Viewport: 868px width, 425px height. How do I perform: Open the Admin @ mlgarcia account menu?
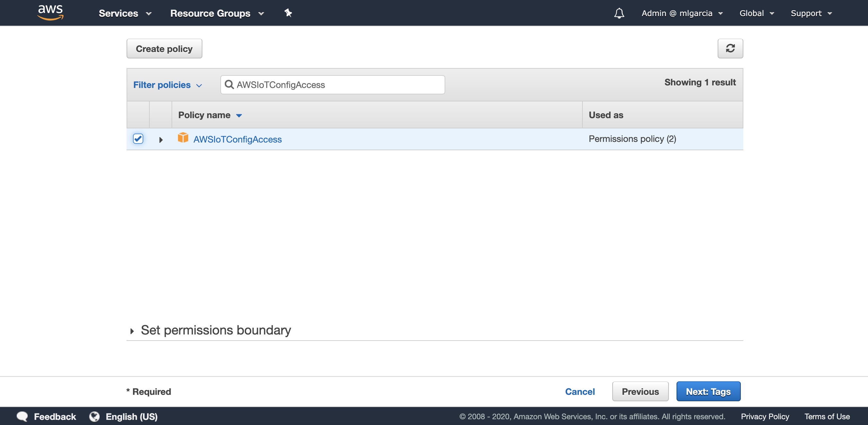click(x=682, y=13)
